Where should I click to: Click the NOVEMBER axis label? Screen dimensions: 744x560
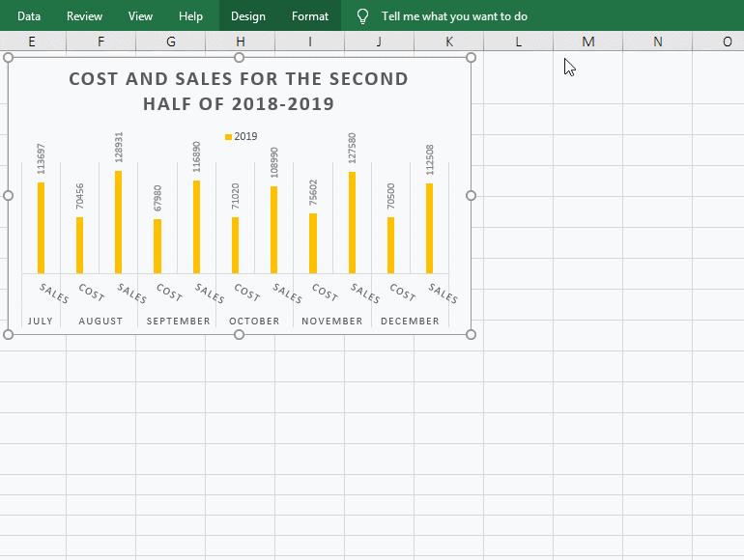332,321
